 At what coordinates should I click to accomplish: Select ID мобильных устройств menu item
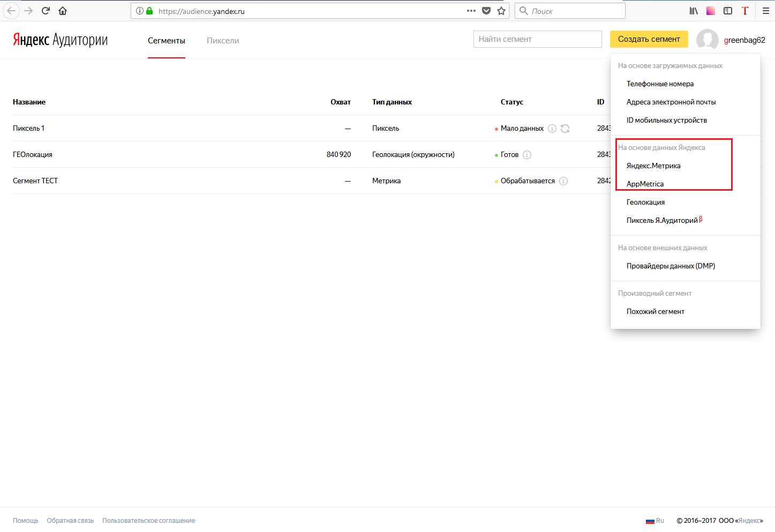click(x=667, y=121)
